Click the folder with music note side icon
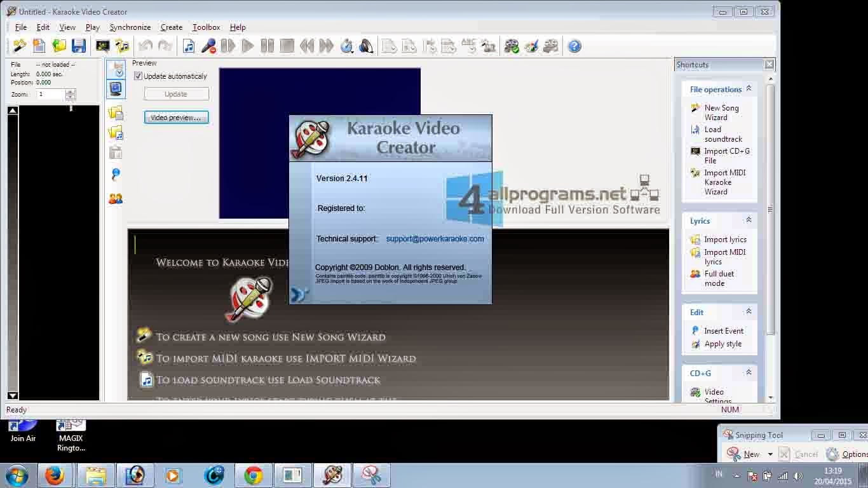868x488 pixels. coord(116,133)
